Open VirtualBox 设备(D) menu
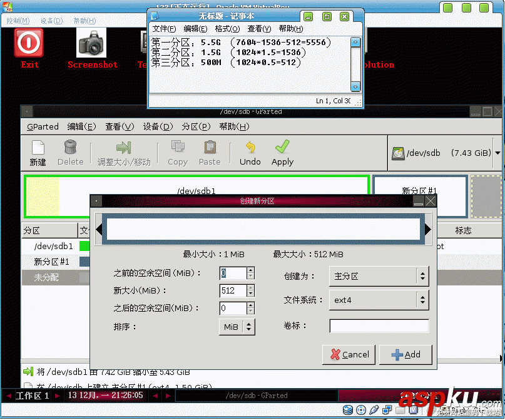 coord(51,21)
